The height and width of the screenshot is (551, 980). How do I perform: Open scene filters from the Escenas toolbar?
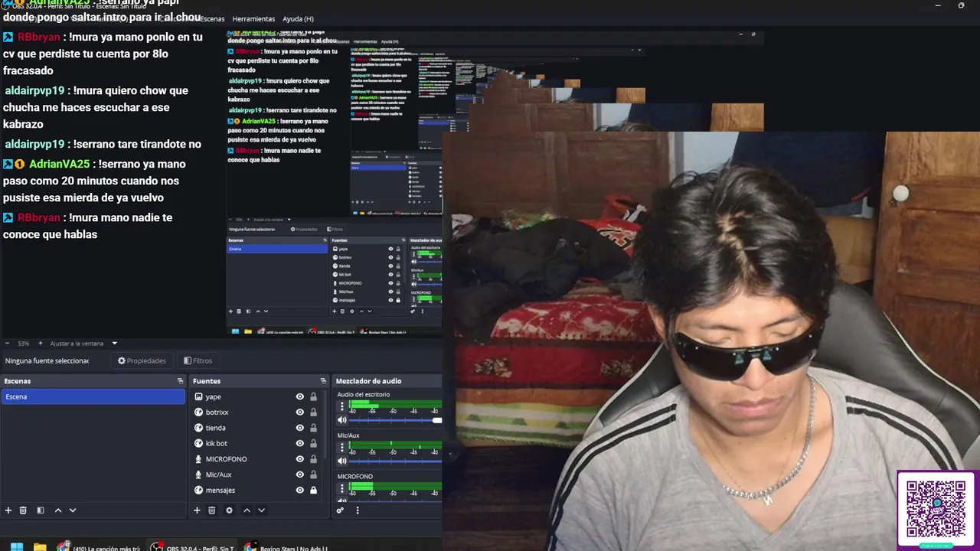coord(41,510)
